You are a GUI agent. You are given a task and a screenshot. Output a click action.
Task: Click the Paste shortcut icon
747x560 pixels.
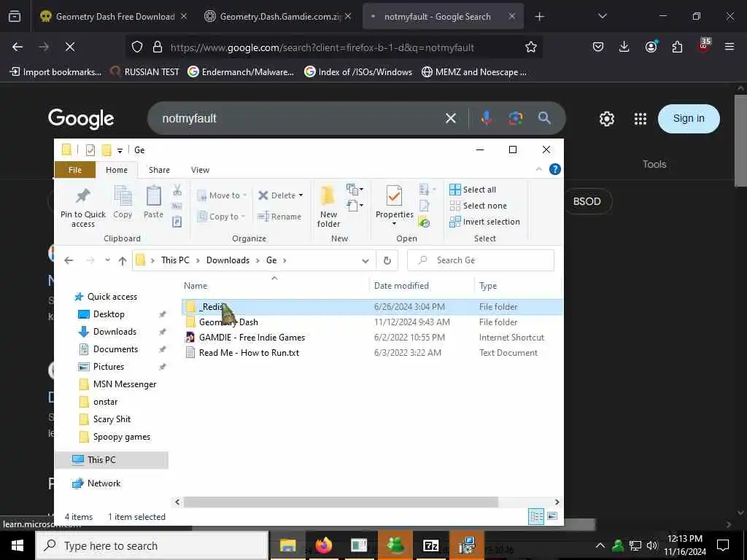177,222
